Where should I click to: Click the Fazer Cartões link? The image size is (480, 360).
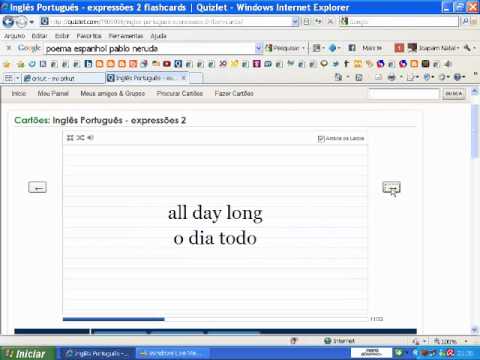coord(234,93)
